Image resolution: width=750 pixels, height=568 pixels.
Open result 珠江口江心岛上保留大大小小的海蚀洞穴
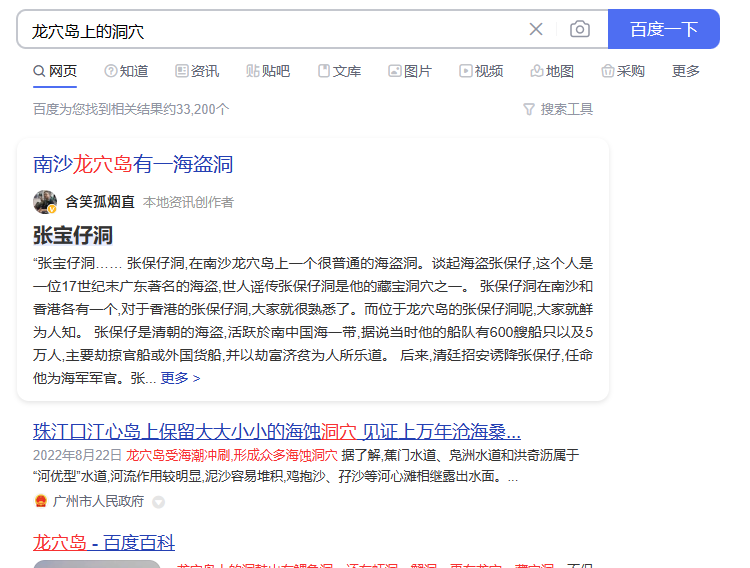click(x=276, y=432)
